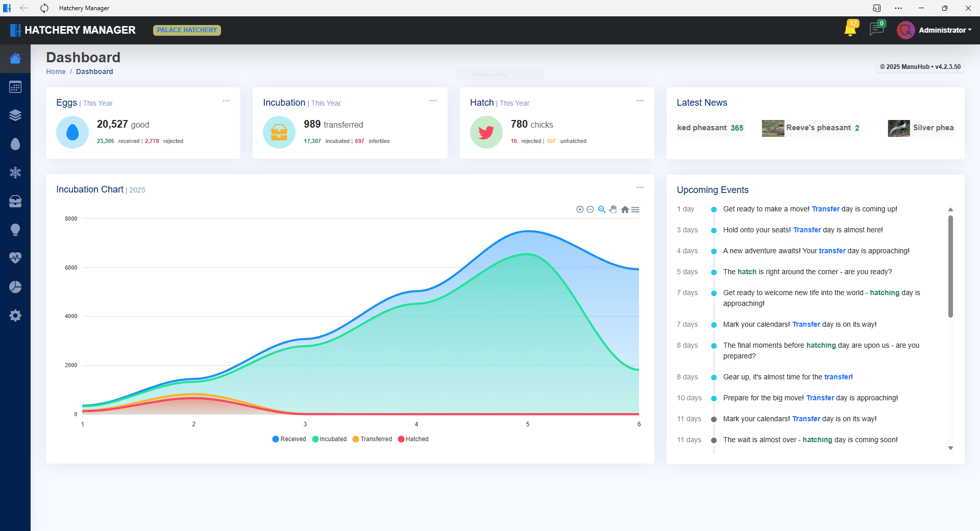
Task: Hide the Received series via legend
Action: (289, 439)
